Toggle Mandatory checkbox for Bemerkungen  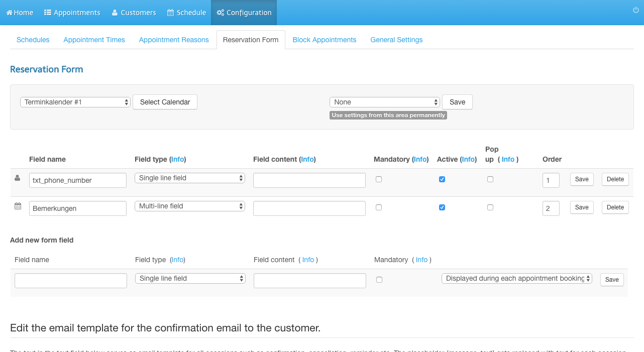(379, 207)
